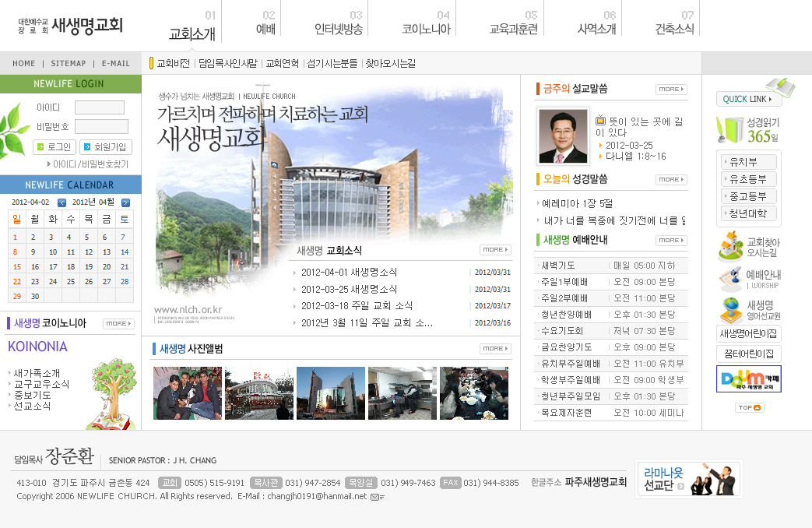The width and height of the screenshot is (812, 528).
Task: Open the 성경읽기 365일 book icon
Action: pyautogui.click(x=730, y=130)
